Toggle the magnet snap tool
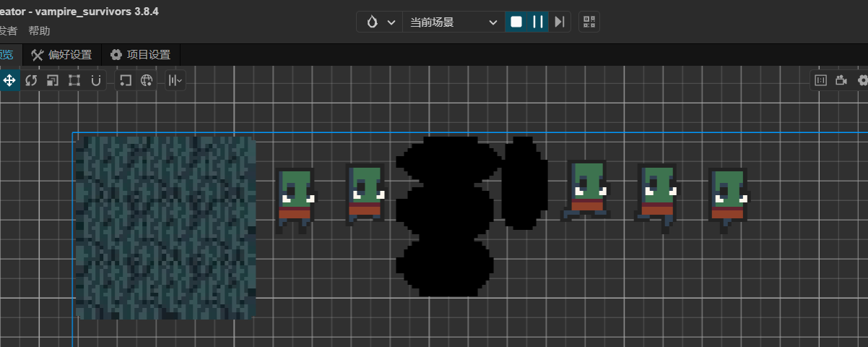 95,80
